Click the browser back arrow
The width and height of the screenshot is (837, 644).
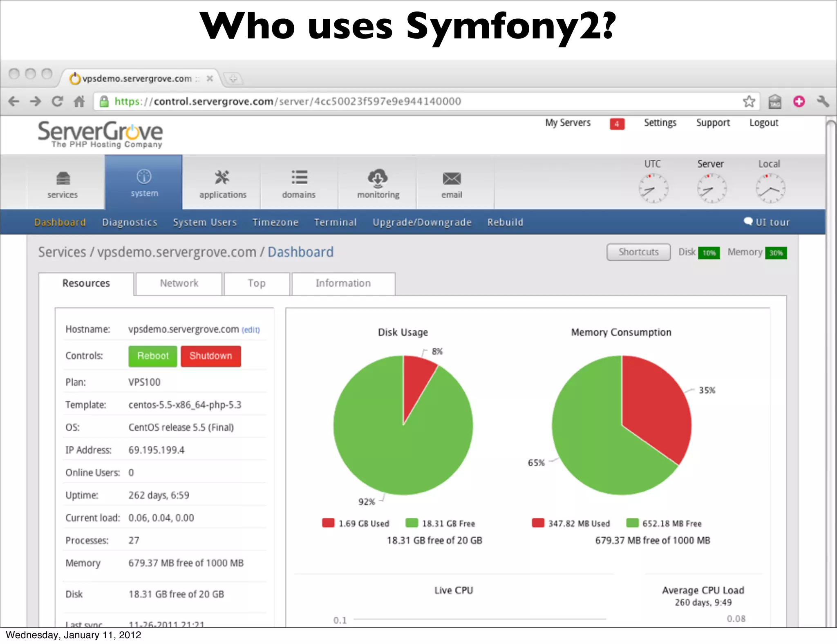[14, 101]
